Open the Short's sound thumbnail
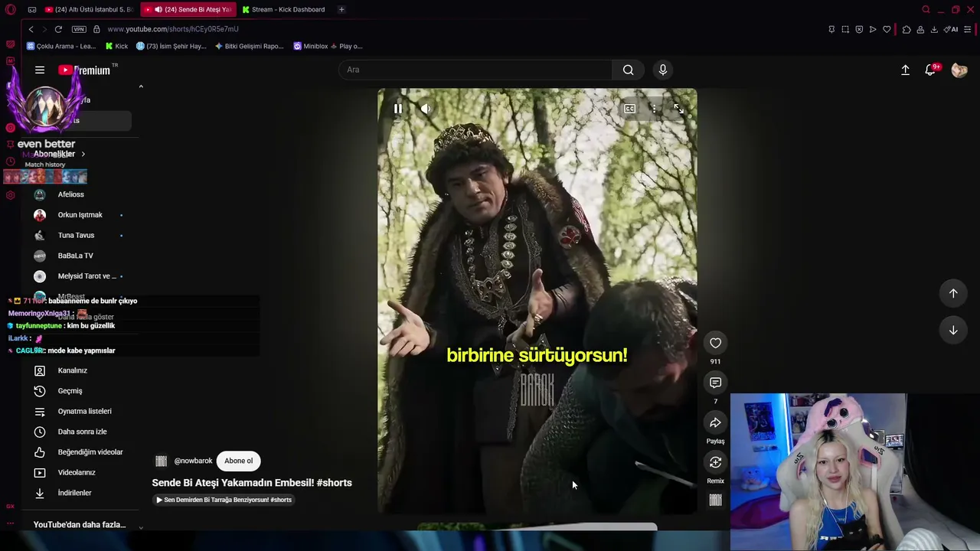 (716, 500)
